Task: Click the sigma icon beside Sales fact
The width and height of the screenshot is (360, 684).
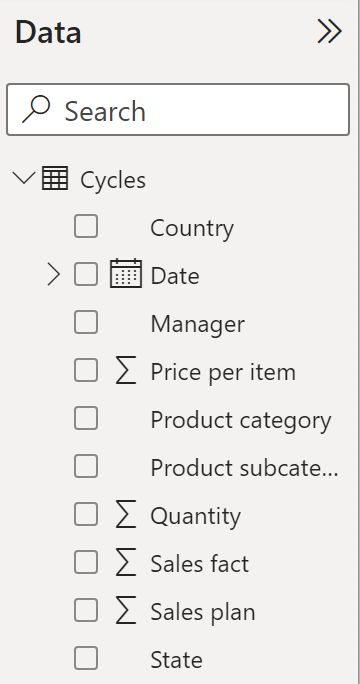Action: [x=126, y=562]
